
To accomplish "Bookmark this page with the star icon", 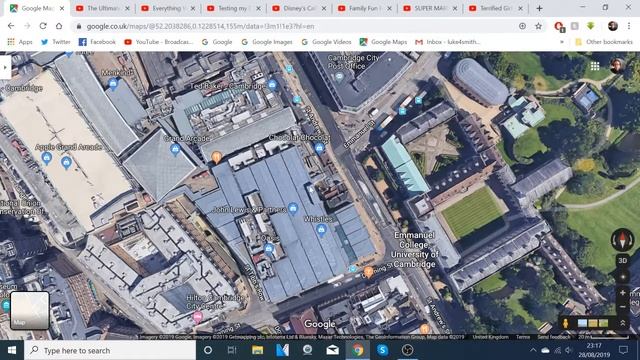I will 538,26.
